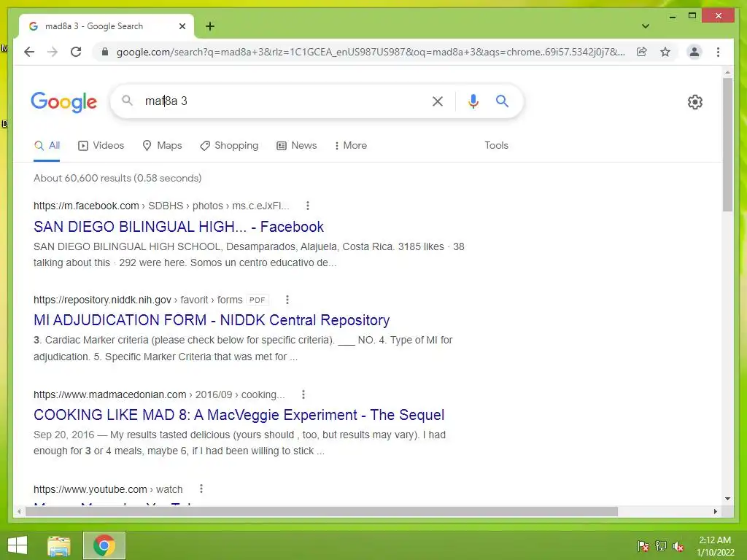
Task: Open options for the Facebook result
Action: click(x=308, y=206)
